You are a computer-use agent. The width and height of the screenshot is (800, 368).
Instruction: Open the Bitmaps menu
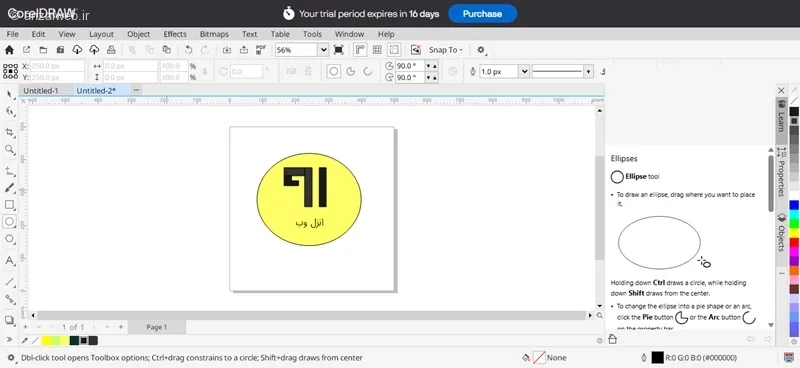coord(214,34)
